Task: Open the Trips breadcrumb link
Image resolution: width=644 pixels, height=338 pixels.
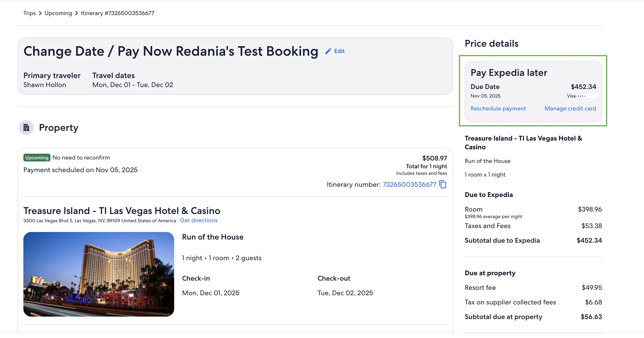Action: coord(29,13)
